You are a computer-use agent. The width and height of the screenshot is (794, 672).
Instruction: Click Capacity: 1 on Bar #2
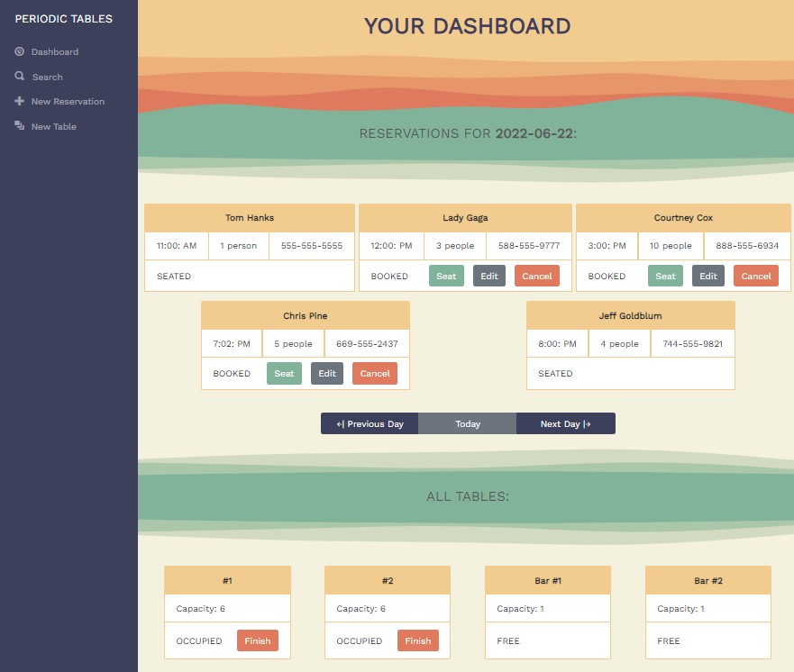pyautogui.click(x=680, y=609)
